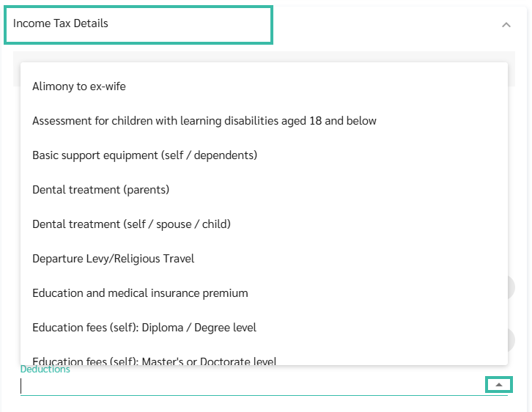Select Alimony to ex-wife option
Viewport: 532px width, 412px height.
tap(79, 87)
